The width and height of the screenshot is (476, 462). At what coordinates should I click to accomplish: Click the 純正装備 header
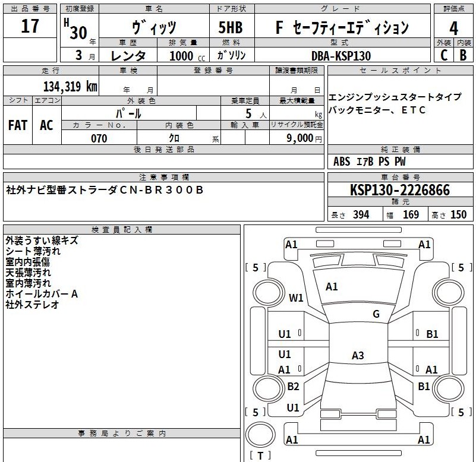click(x=401, y=149)
